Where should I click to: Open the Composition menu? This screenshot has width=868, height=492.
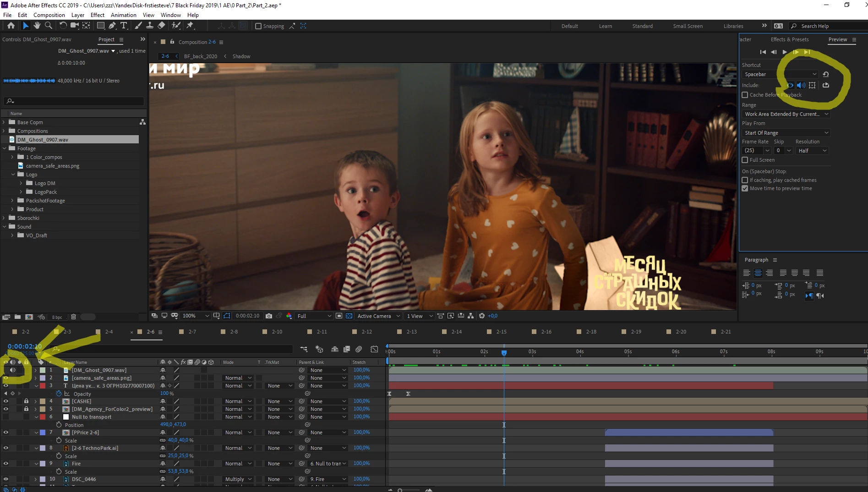49,15
